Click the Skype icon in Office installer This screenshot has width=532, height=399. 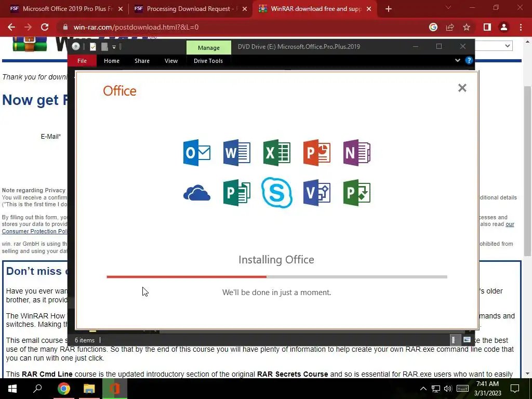(276, 193)
